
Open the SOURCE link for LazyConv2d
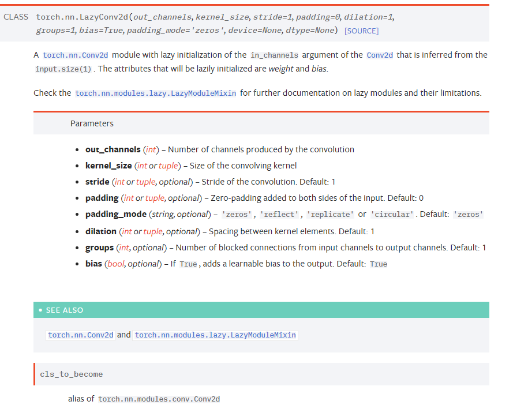(x=361, y=31)
